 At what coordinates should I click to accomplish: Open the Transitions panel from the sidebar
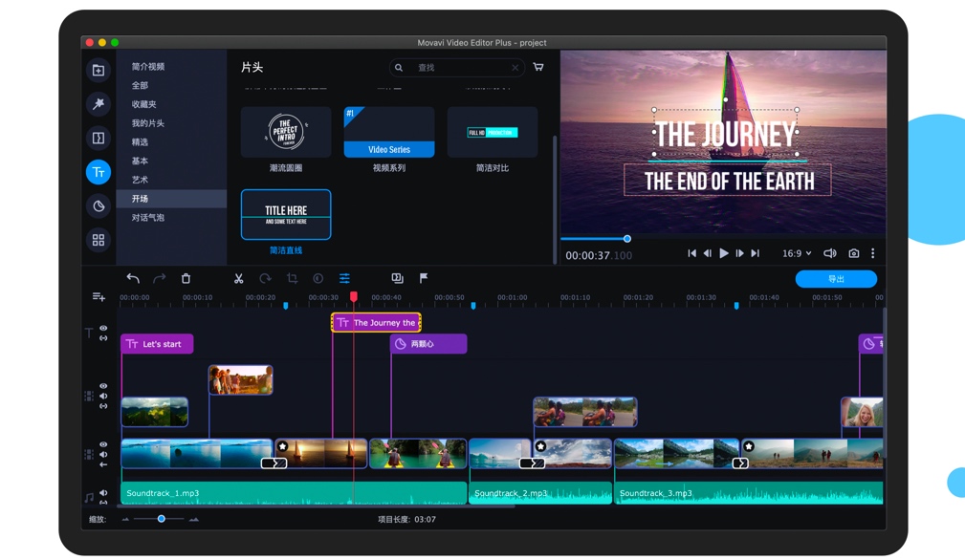(98, 138)
